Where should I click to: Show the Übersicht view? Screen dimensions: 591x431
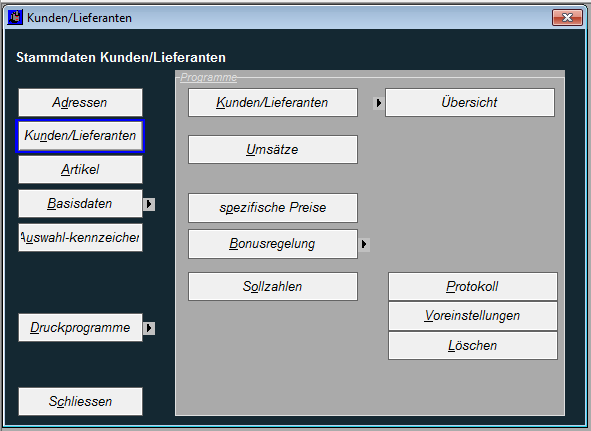[x=470, y=103]
